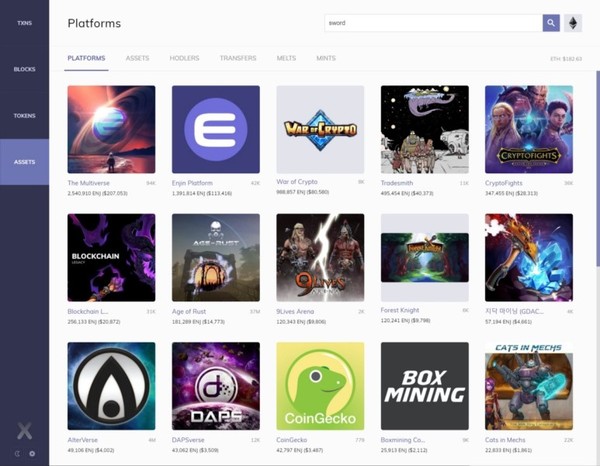This screenshot has width=600, height=466.
Task: Switch to the MINTS tab
Action: [x=326, y=58]
